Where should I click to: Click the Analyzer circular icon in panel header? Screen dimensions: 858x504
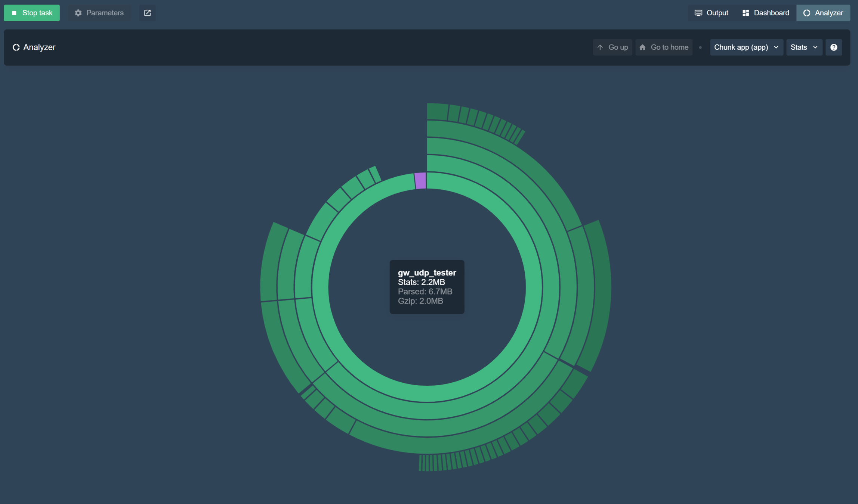pos(16,47)
